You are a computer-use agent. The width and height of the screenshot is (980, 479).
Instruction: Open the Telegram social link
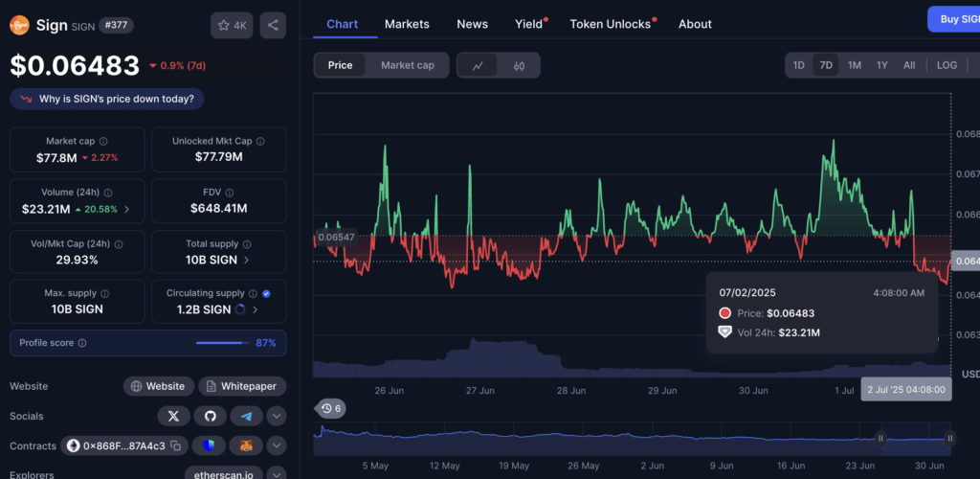tap(246, 416)
